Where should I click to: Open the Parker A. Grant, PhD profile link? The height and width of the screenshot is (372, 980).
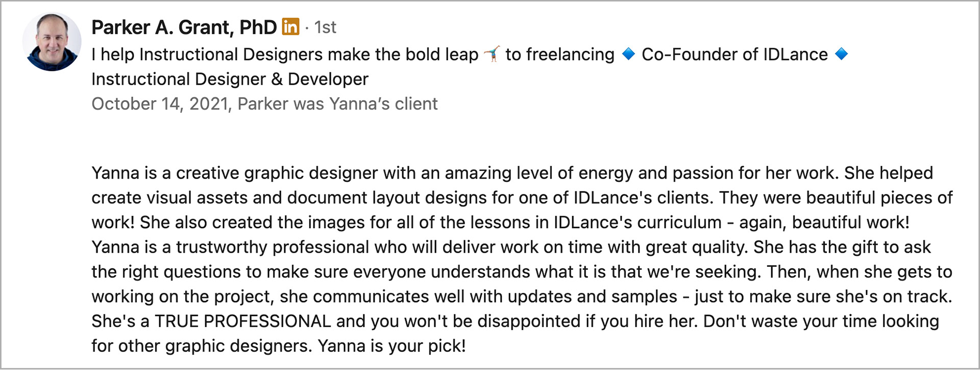click(184, 28)
